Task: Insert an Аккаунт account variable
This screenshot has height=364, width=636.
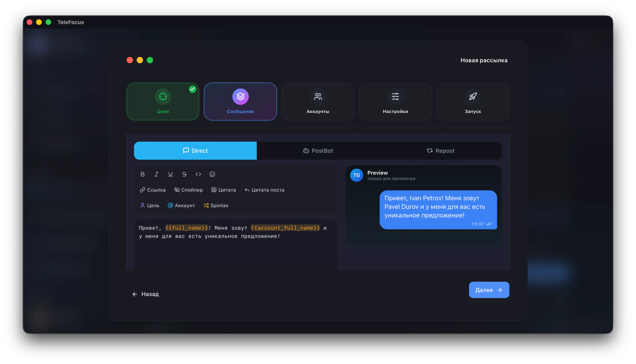Action: [x=181, y=205]
